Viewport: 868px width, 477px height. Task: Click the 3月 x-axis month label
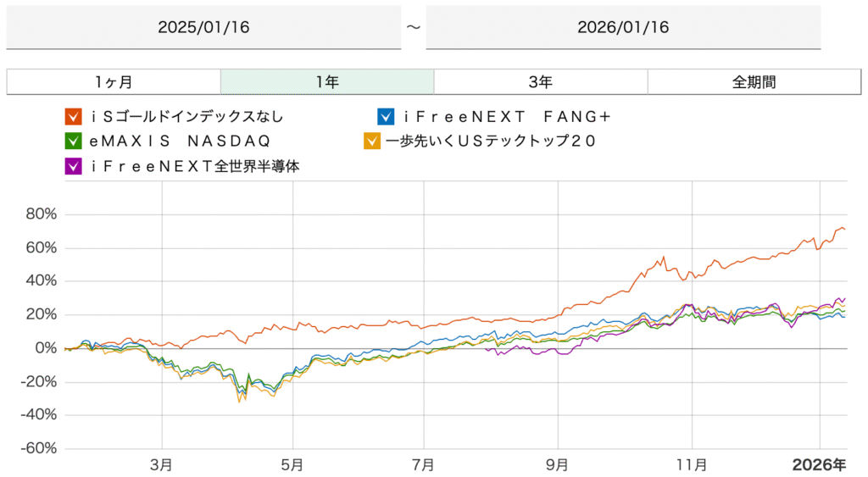160,464
